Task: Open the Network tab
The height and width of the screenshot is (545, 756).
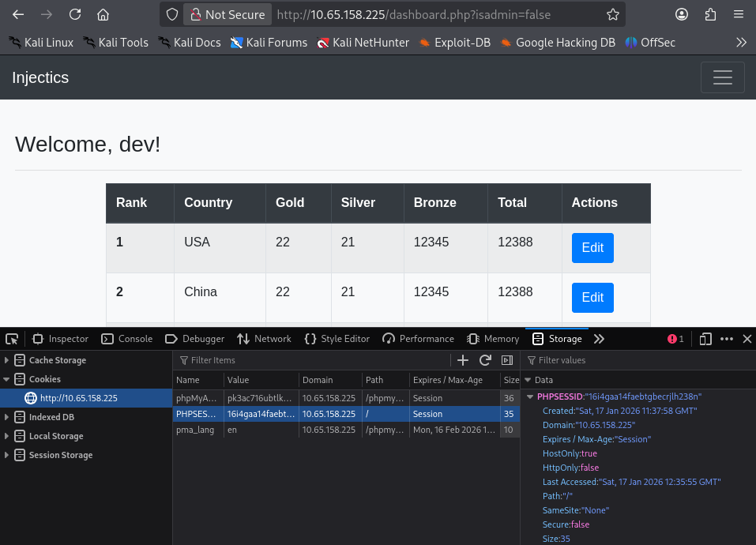Action: click(264, 339)
